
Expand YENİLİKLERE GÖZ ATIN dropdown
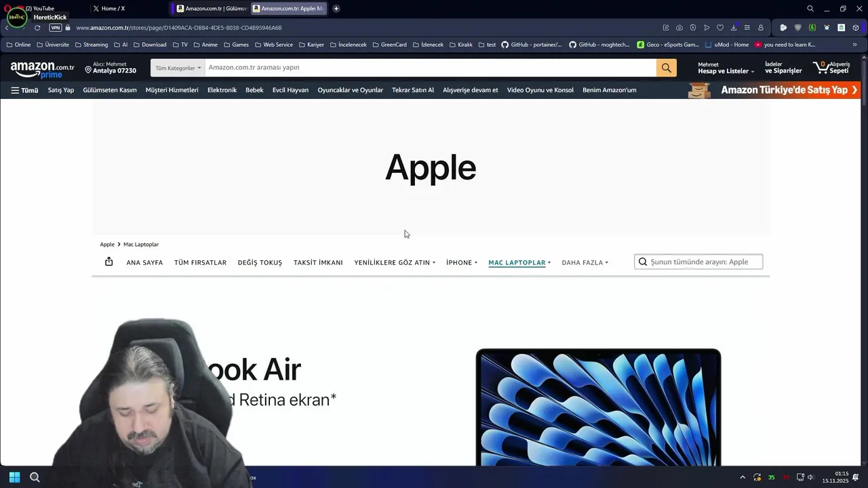(x=395, y=262)
